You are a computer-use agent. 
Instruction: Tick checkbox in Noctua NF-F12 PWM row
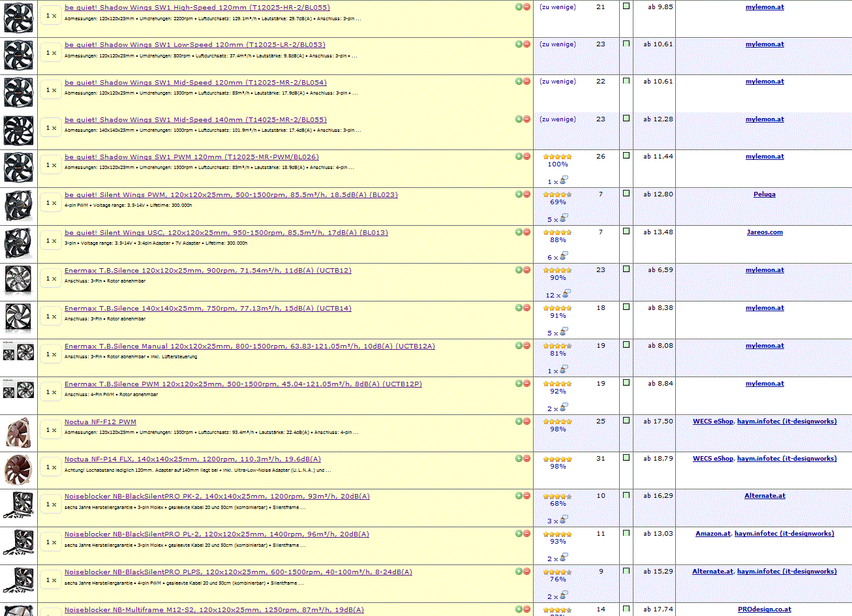626,421
